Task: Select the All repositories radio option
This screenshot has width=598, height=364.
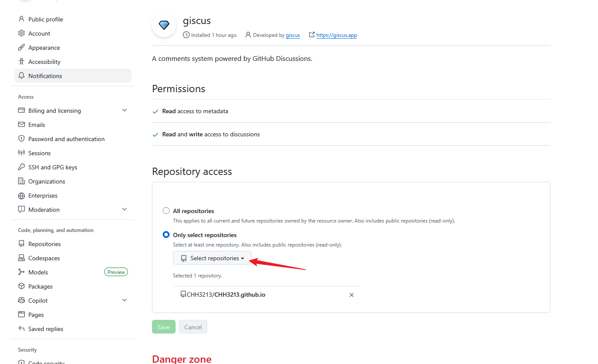Action: click(x=166, y=211)
